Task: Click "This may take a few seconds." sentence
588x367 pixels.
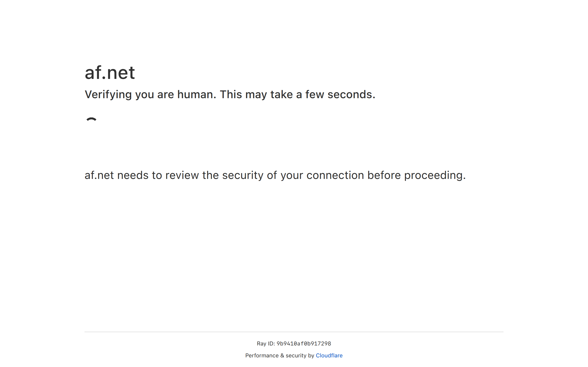Action: [x=297, y=95]
